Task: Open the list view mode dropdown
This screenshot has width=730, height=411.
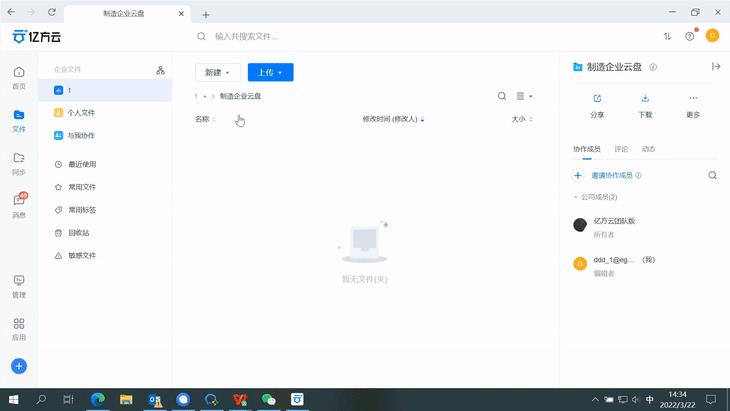Action: point(523,96)
